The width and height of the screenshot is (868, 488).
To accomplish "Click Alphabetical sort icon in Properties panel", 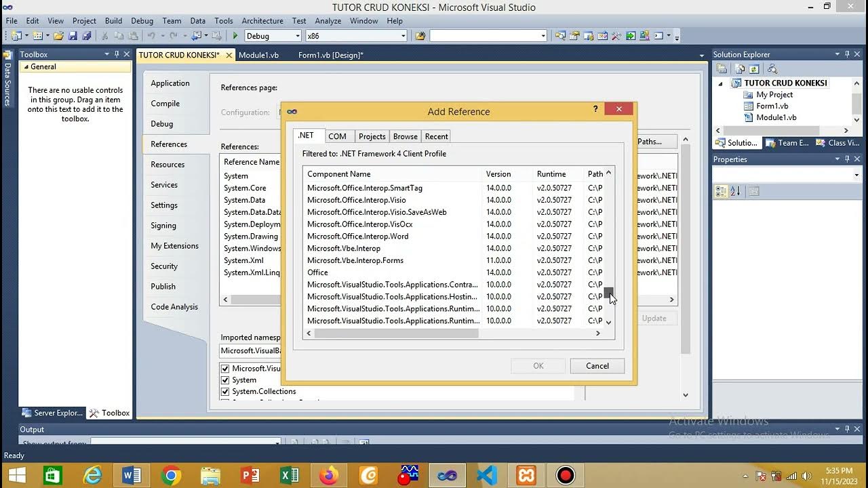I will (735, 192).
